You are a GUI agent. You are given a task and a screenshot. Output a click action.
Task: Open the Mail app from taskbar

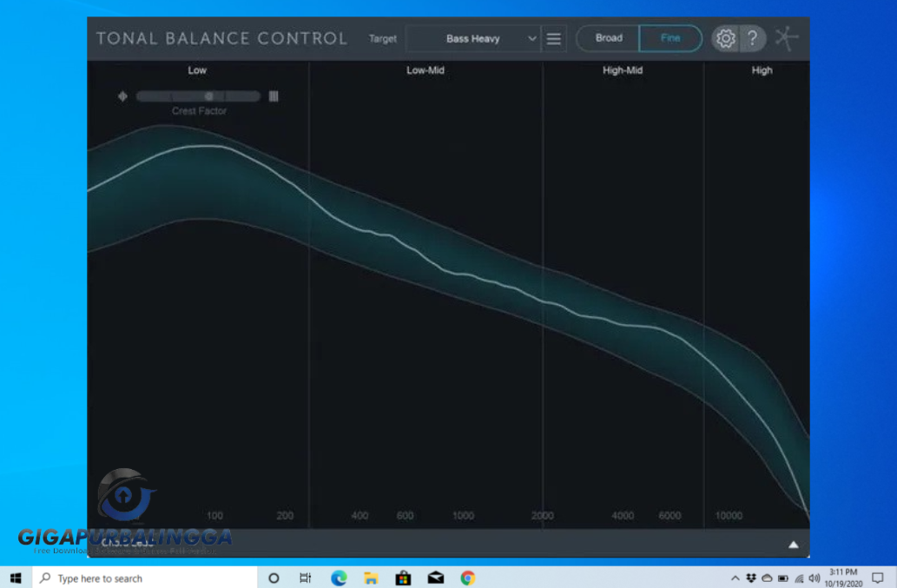tap(435, 578)
